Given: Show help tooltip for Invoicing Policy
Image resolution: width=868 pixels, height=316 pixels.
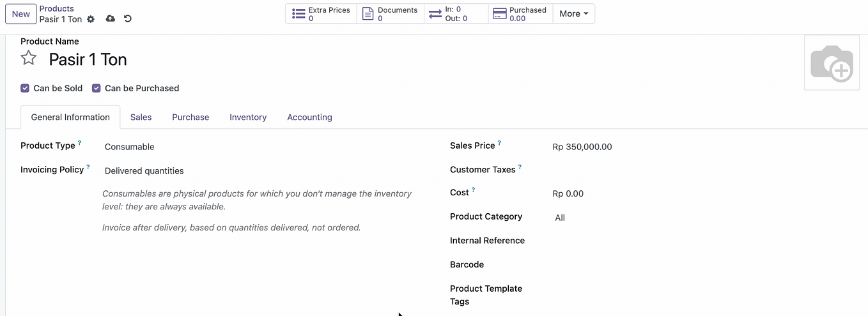Looking at the screenshot, I should (x=88, y=167).
